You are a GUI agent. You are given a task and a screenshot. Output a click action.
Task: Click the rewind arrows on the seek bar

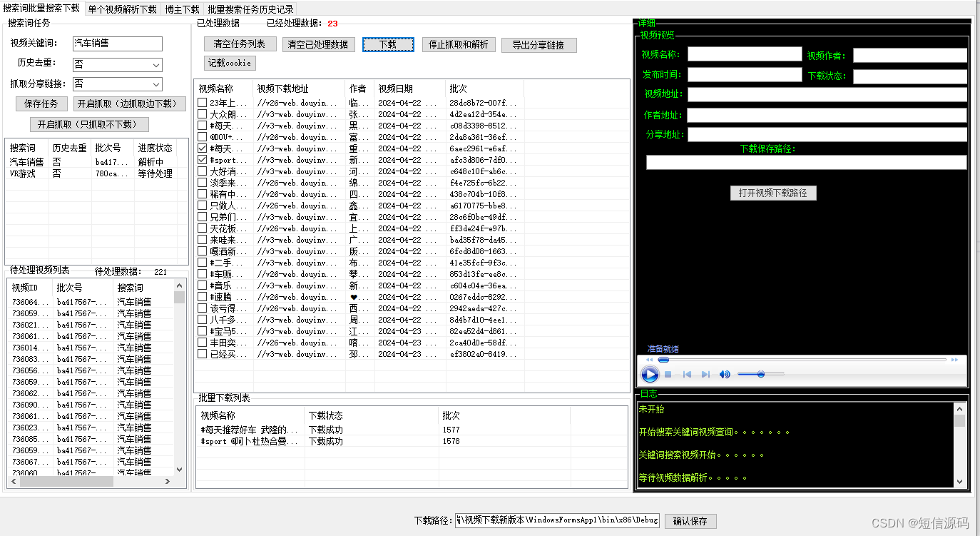click(649, 360)
